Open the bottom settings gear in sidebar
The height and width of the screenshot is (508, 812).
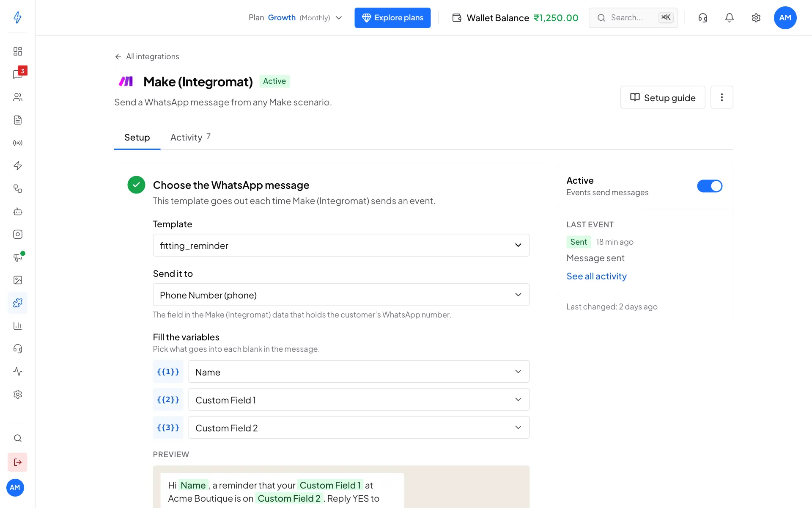[17, 395]
